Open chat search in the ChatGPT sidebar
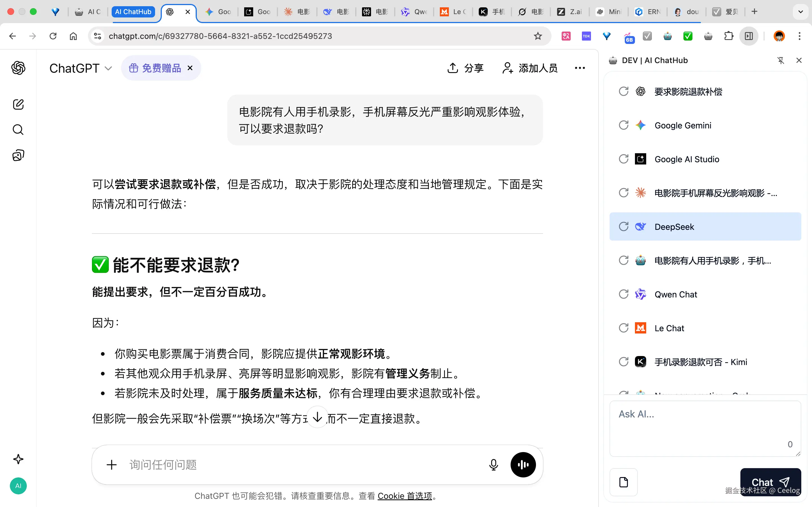The width and height of the screenshot is (812, 507). tap(18, 130)
